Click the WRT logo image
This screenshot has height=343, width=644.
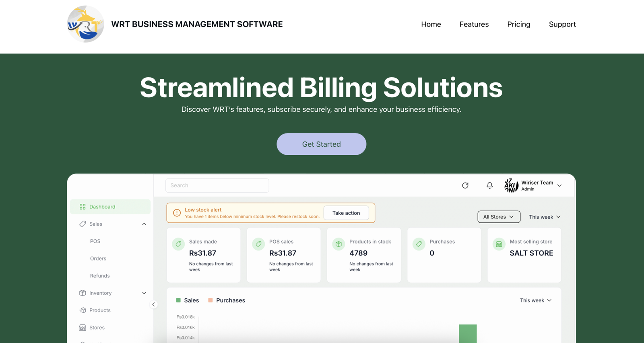point(85,24)
